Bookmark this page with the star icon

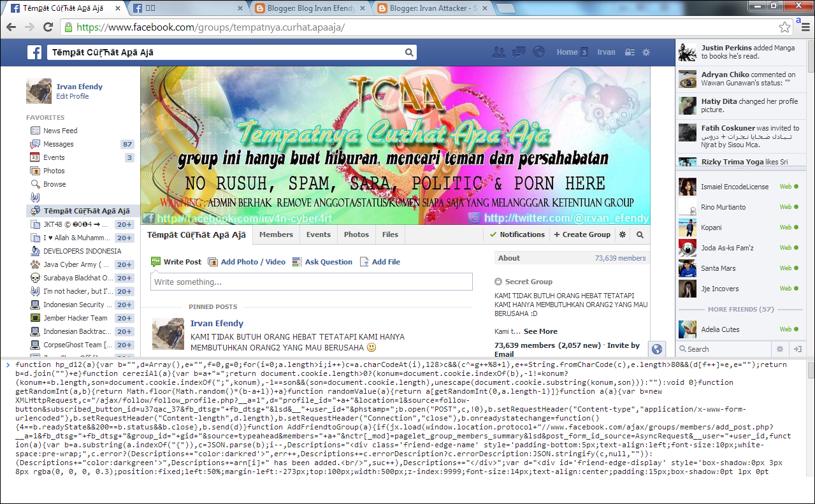[x=784, y=27]
